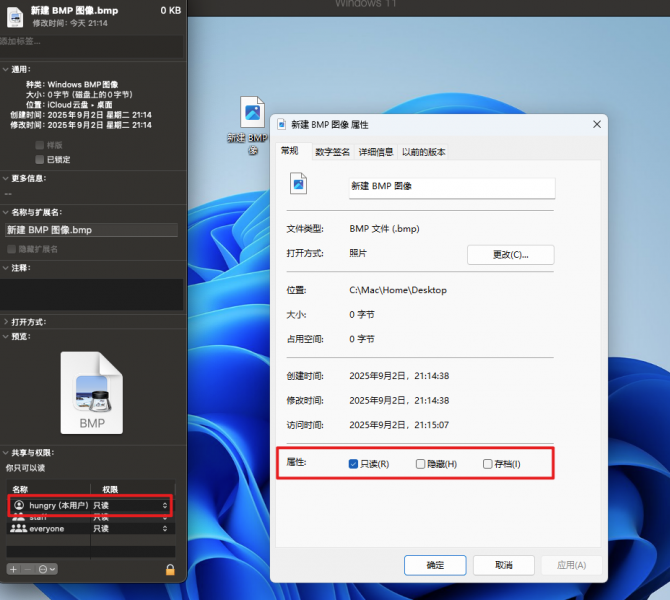The height and width of the screenshot is (600, 670).
Task: Switch to the 以前的版本 tab
Action: click(423, 152)
